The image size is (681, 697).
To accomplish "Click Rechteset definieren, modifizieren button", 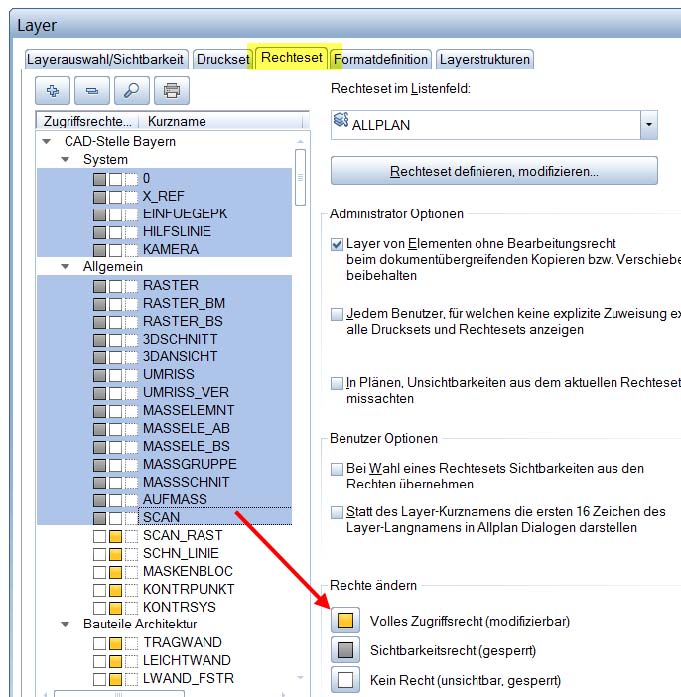I will [494, 171].
